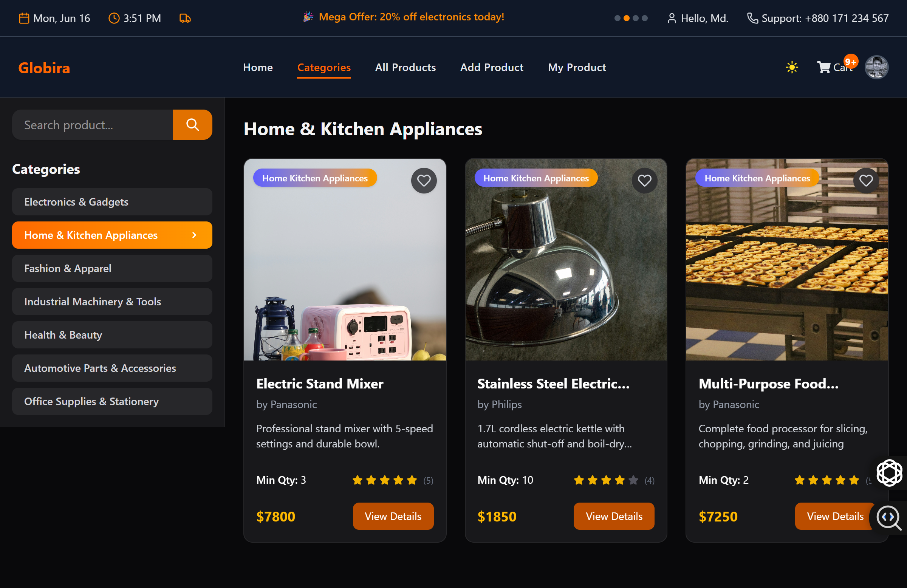Expand the Electronics & Gadgets category

click(112, 201)
